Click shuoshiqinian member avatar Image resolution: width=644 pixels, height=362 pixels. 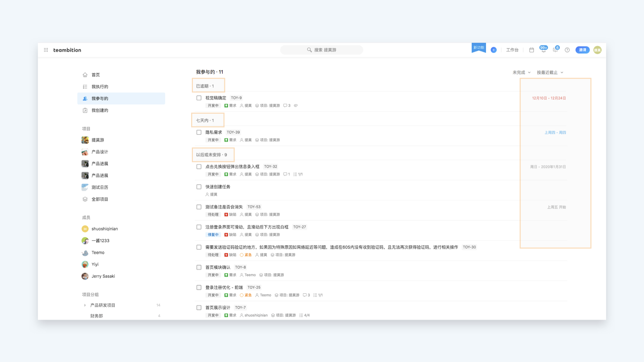pyautogui.click(x=85, y=229)
